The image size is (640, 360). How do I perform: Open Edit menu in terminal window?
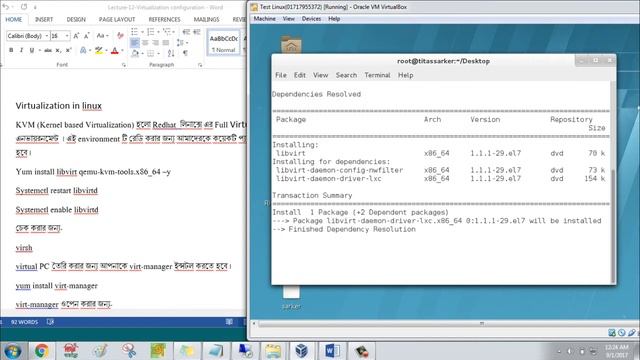tap(300, 75)
